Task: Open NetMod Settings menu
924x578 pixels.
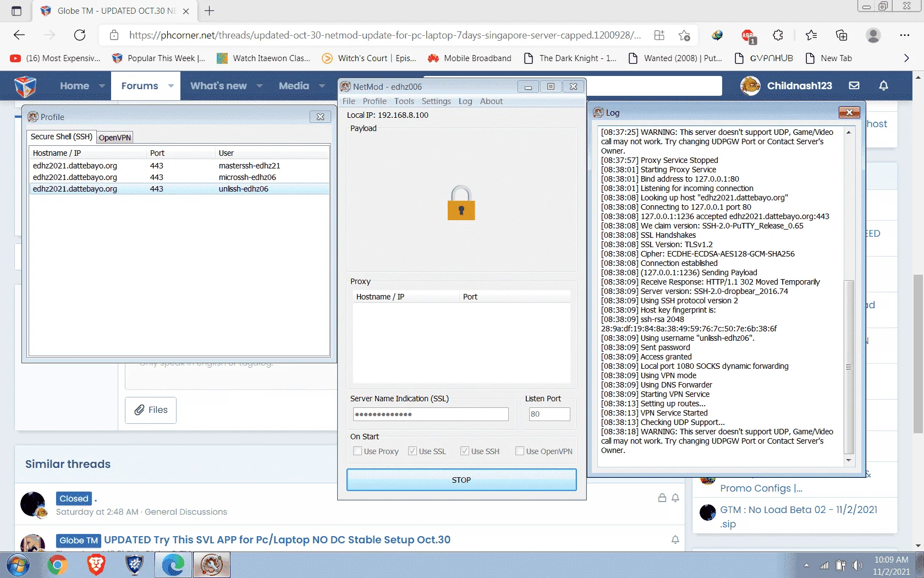Action: [x=436, y=101]
